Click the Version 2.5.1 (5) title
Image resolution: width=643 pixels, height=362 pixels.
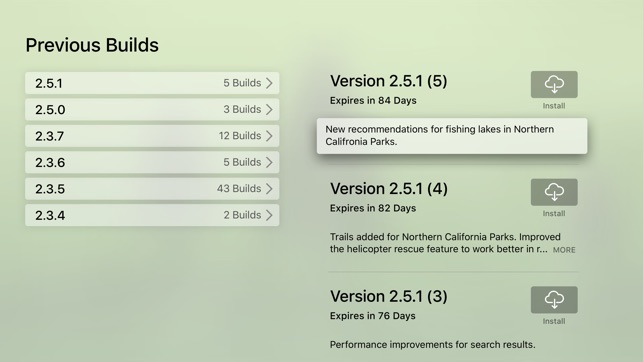coord(388,81)
